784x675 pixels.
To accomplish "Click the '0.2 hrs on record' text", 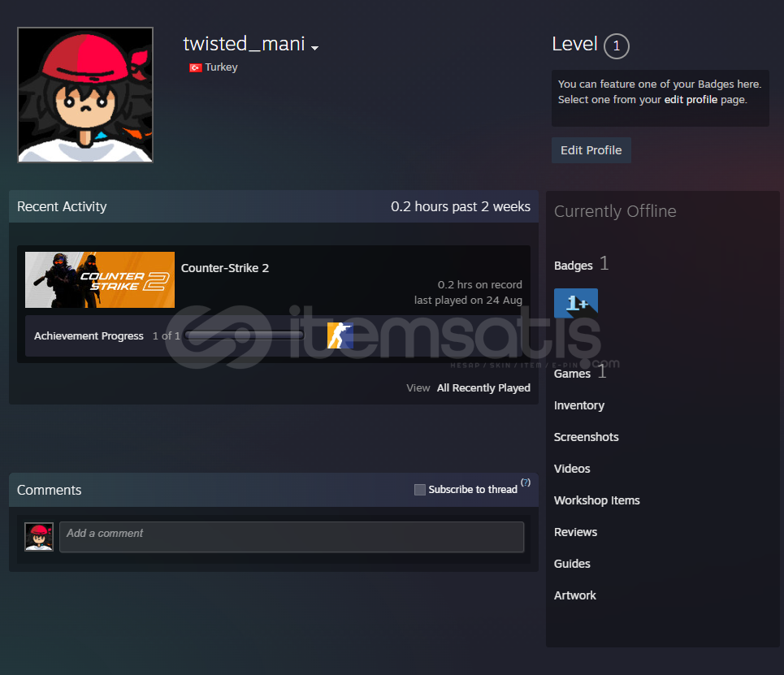I will tap(480, 284).
